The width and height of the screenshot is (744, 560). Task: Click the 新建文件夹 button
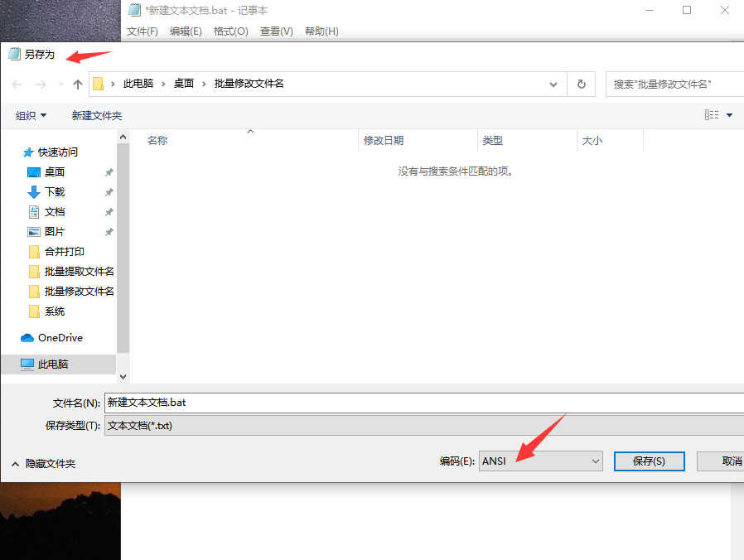96,115
